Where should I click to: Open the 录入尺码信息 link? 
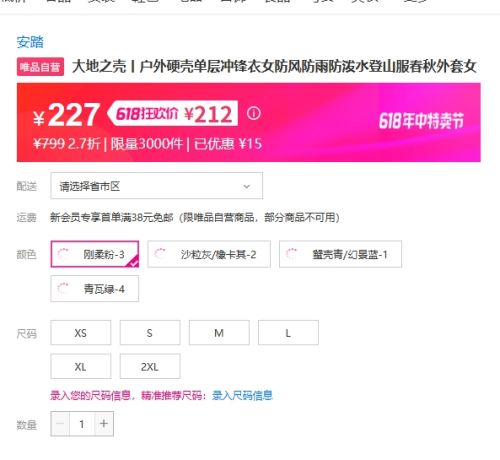click(242, 396)
